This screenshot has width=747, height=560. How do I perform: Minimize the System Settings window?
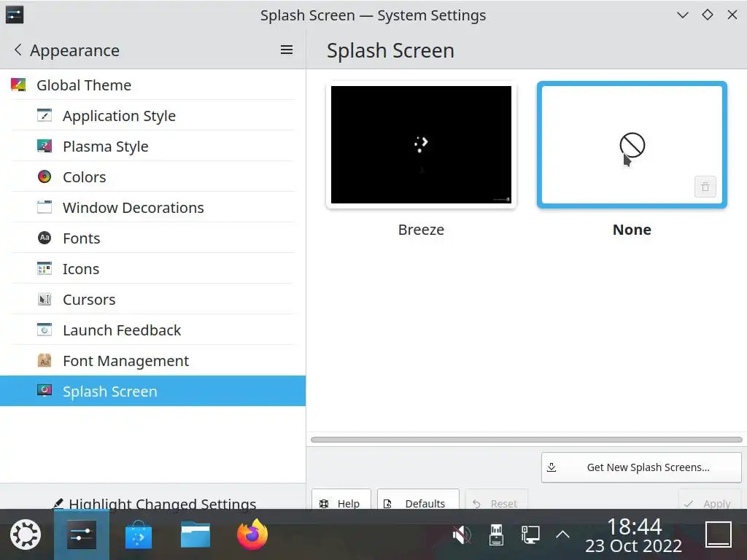(683, 15)
